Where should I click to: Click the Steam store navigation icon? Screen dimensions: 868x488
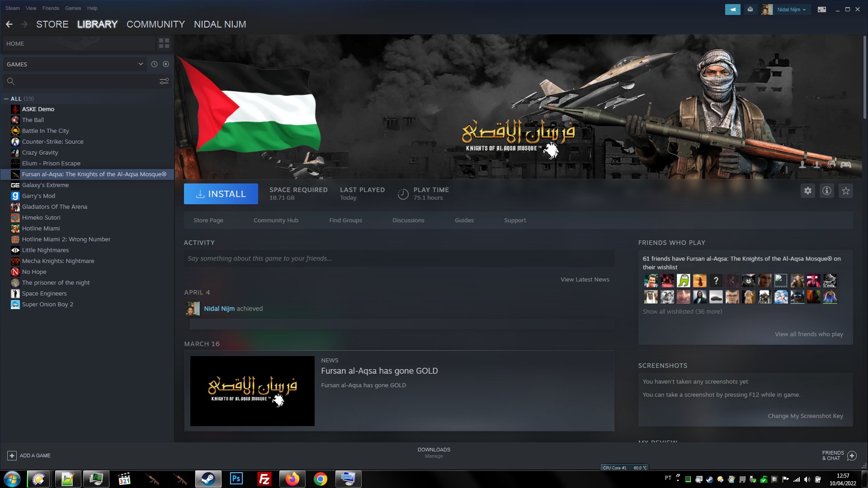coord(52,24)
